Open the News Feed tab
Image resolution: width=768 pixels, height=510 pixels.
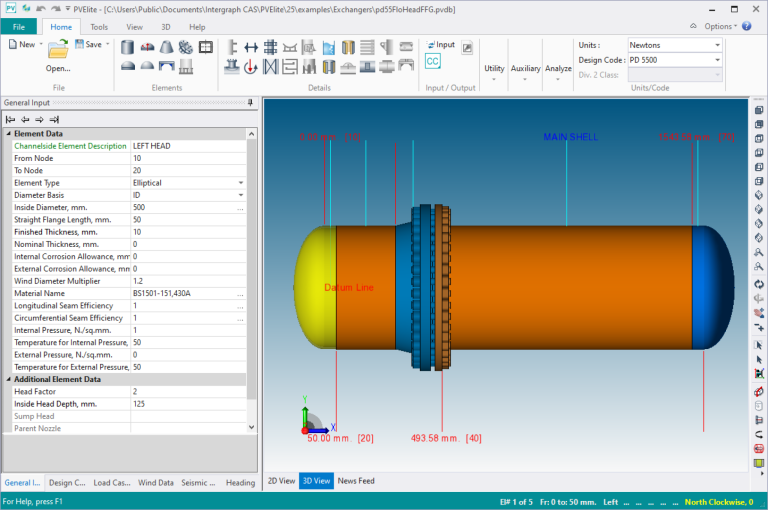[x=356, y=481]
